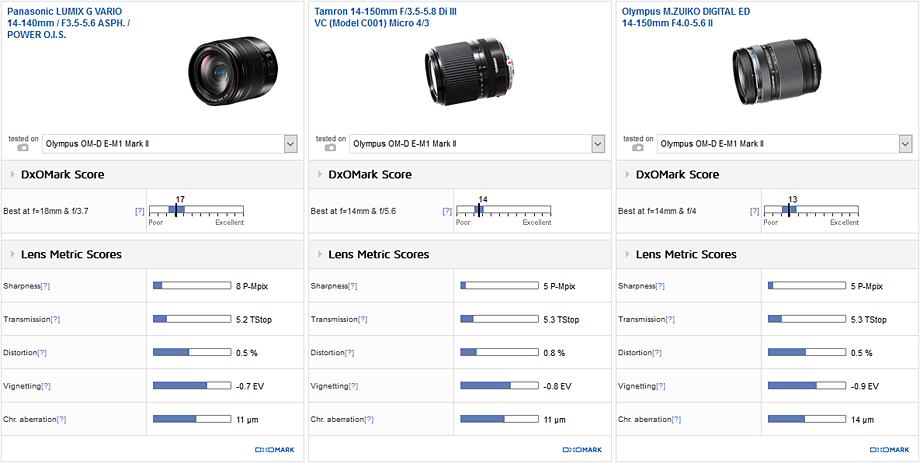Click the help link beside Panasonic DxOMark score
920x463 pixels.
(140, 211)
